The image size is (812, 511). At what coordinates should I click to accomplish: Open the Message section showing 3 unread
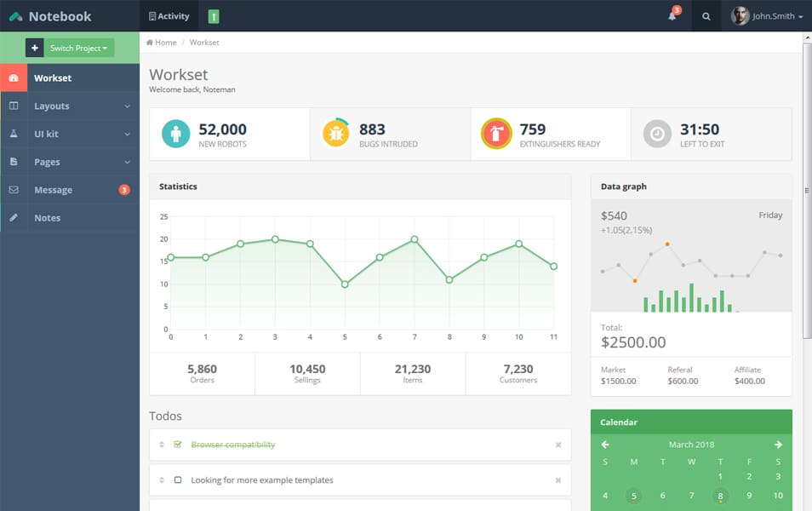(54, 189)
